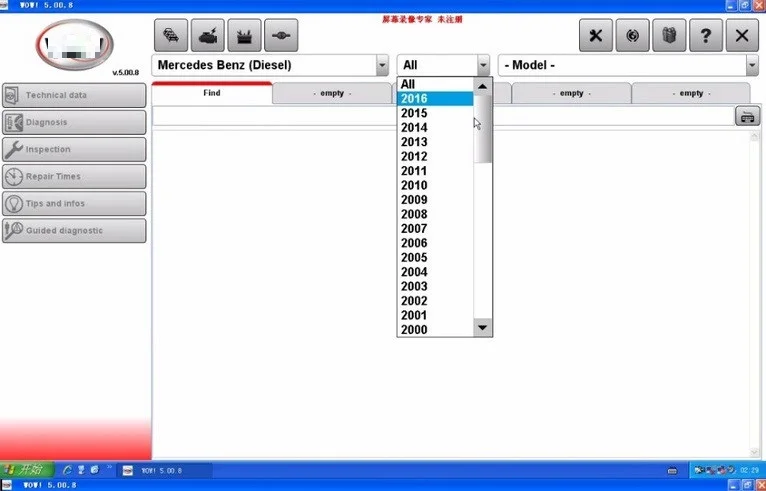Click the toolbox icon in top toolbar
Image resolution: width=766 pixels, height=491 pixels.
[244, 36]
